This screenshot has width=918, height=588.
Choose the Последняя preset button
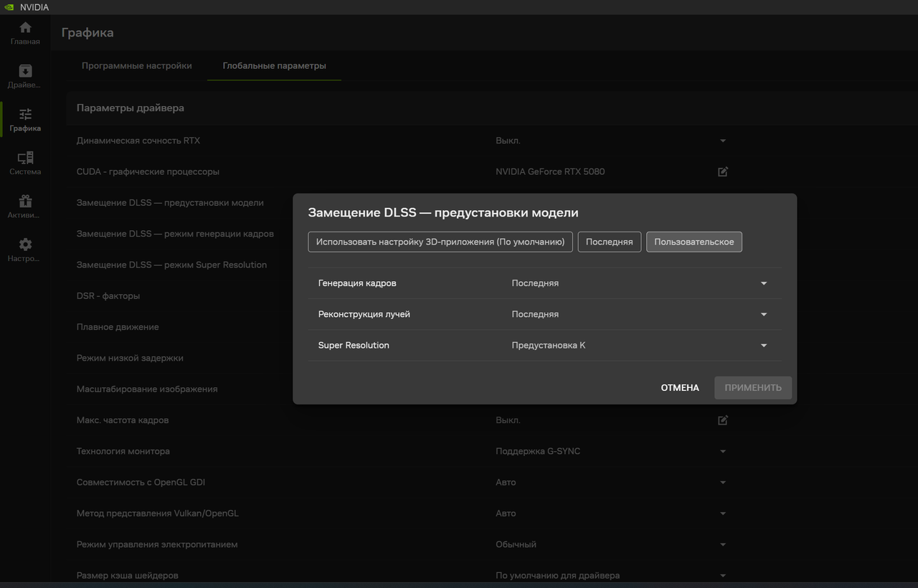[x=610, y=242]
